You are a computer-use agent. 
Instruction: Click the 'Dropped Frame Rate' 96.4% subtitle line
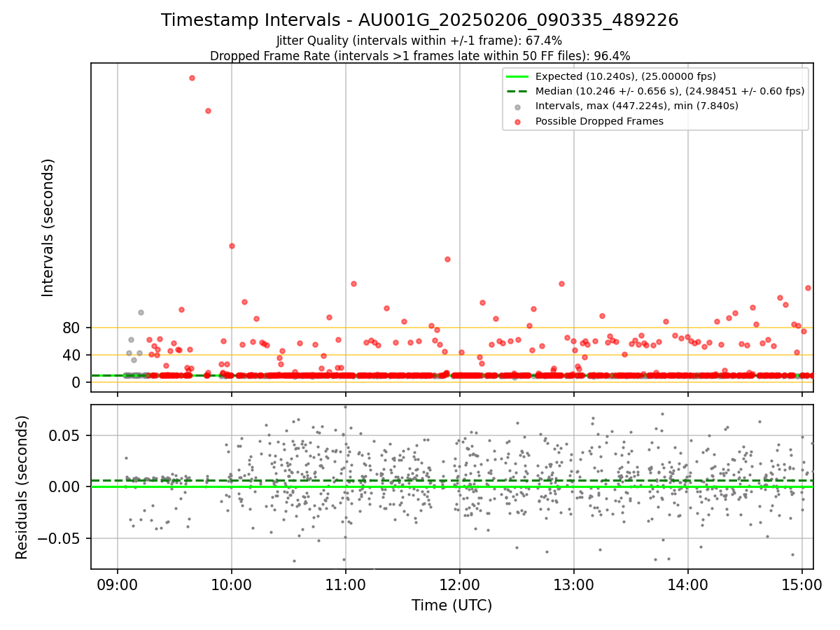click(420, 56)
